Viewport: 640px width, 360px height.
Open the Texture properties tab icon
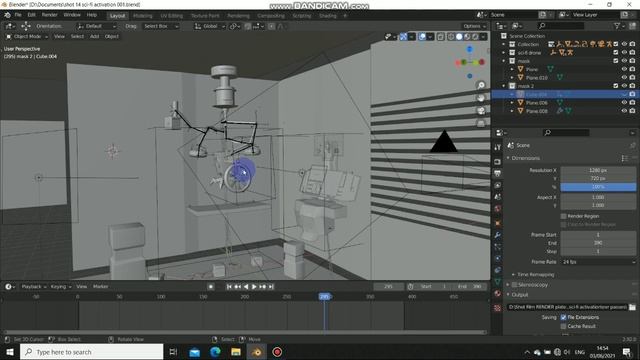coord(497,307)
